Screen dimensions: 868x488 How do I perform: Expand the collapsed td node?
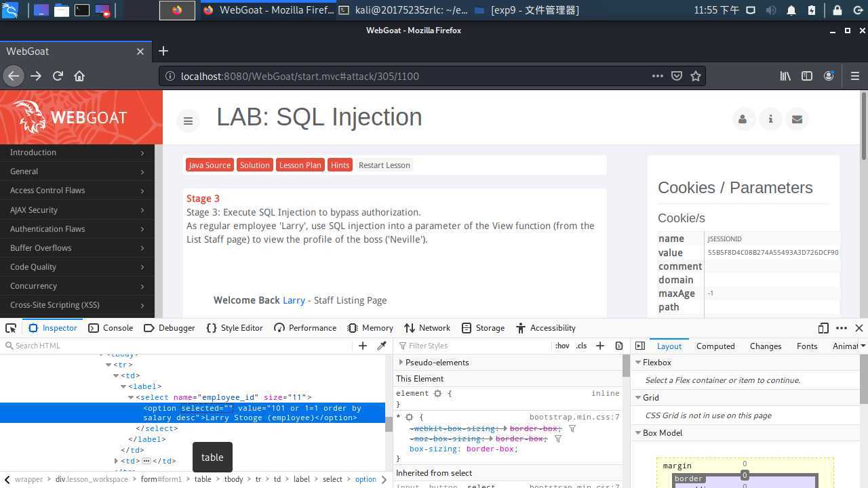pyautogui.click(x=116, y=461)
